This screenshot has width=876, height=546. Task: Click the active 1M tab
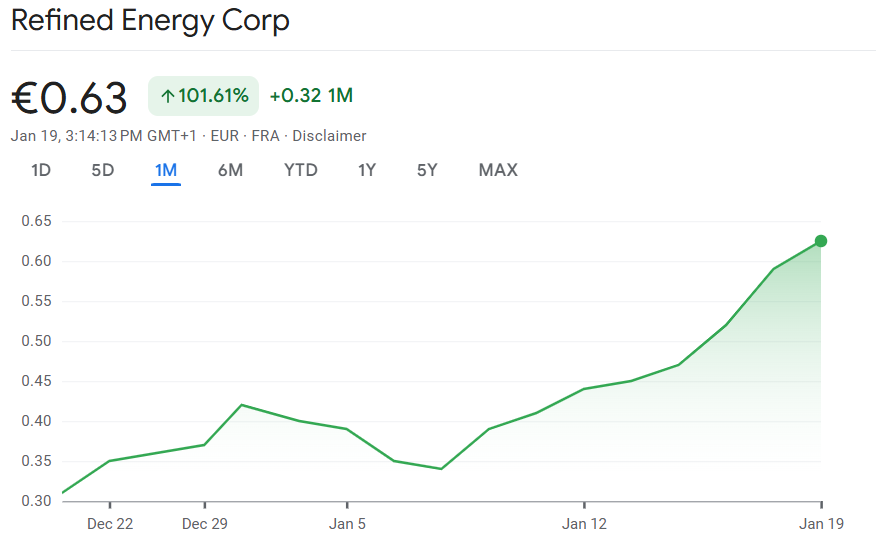(166, 170)
